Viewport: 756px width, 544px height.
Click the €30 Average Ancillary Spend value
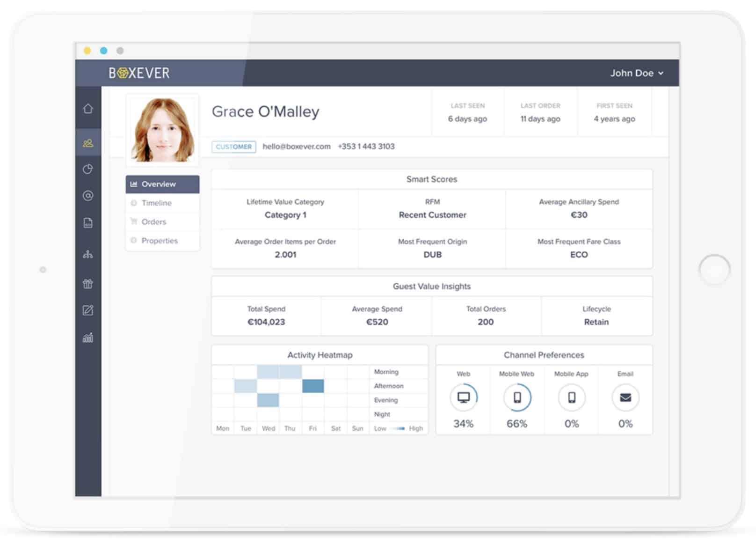[579, 215]
